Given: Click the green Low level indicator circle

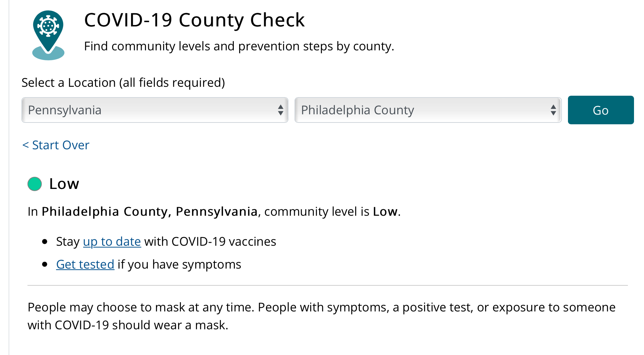Looking at the screenshot, I should 35,184.
